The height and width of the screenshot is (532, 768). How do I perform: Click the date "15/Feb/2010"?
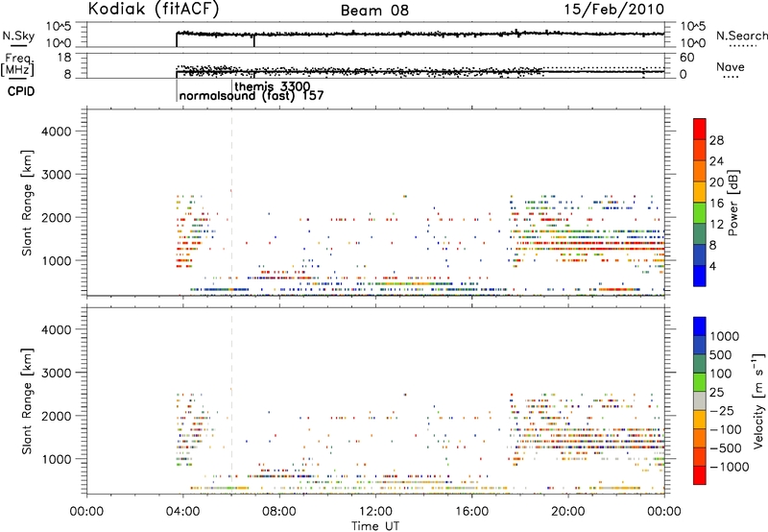613,9
